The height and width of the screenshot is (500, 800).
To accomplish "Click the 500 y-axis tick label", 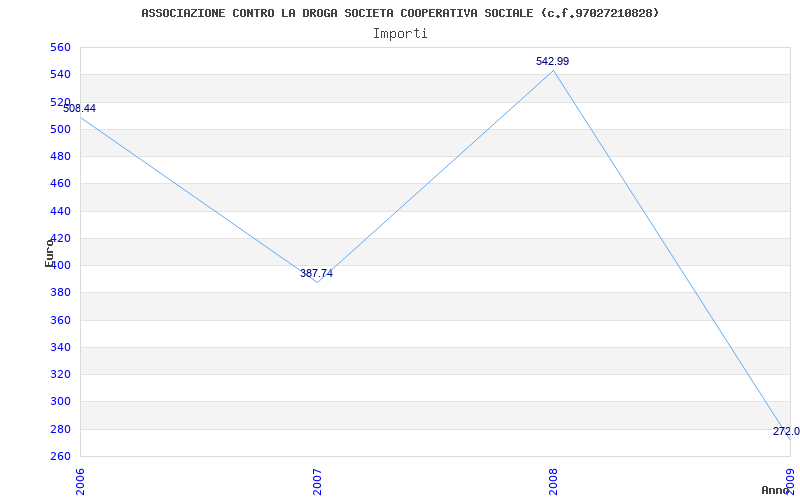I will pos(60,129).
